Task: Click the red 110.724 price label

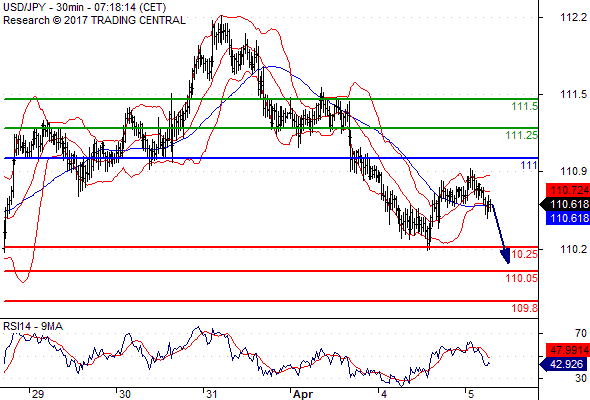Action: tap(568, 190)
